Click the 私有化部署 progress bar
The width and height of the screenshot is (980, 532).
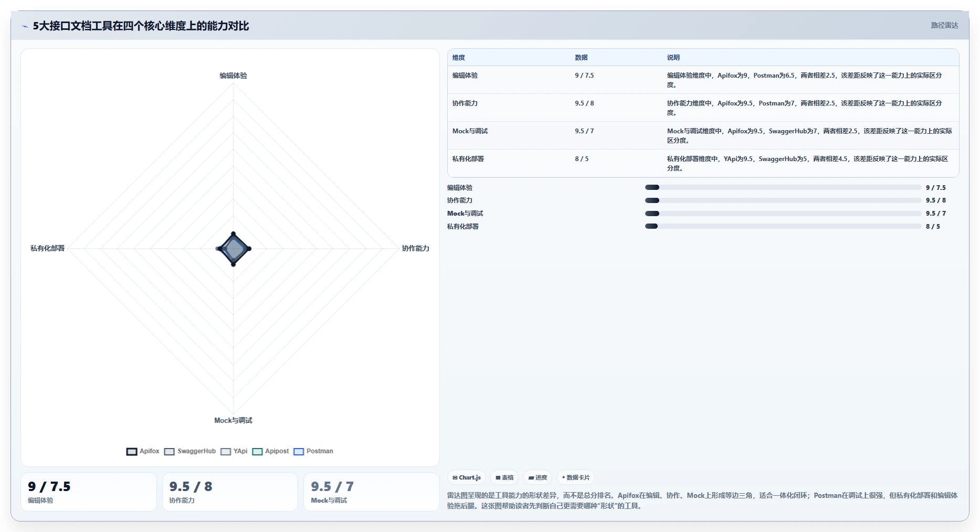tap(783, 226)
